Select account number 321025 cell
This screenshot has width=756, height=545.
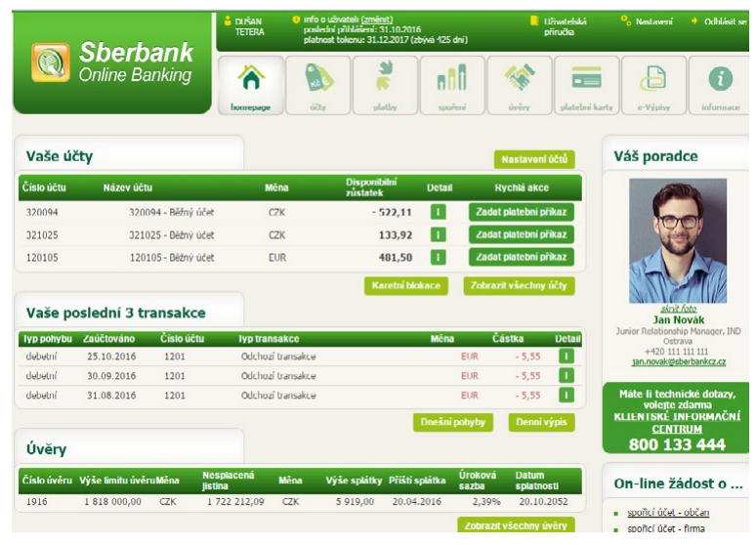[x=42, y=234]
